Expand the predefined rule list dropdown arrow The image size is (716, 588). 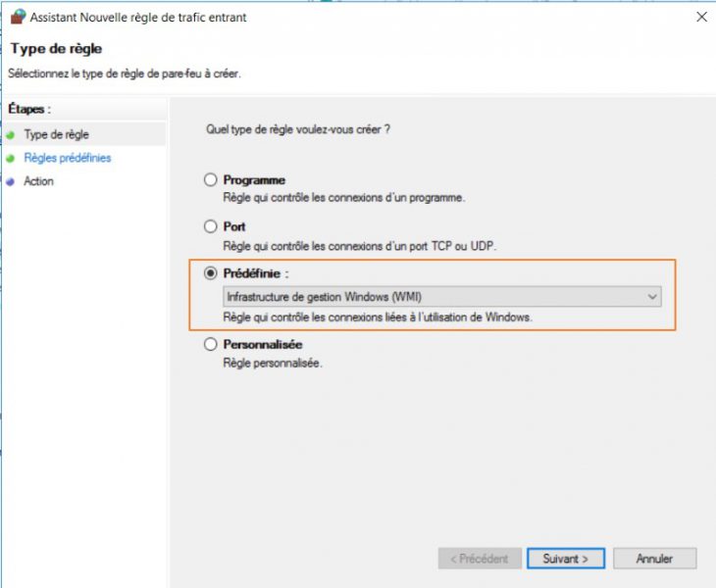click(x=652, y=296)
